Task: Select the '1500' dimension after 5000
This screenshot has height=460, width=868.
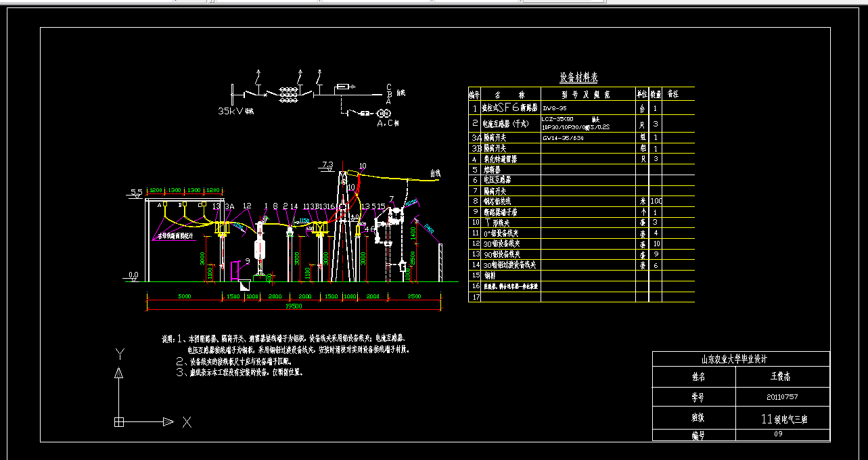Action: [232, 297]
